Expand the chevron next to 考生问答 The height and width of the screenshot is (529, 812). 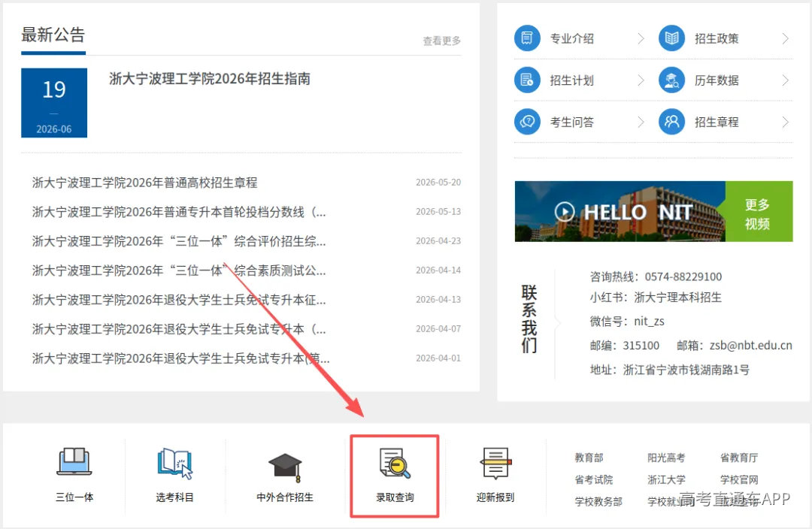(641, 122)
